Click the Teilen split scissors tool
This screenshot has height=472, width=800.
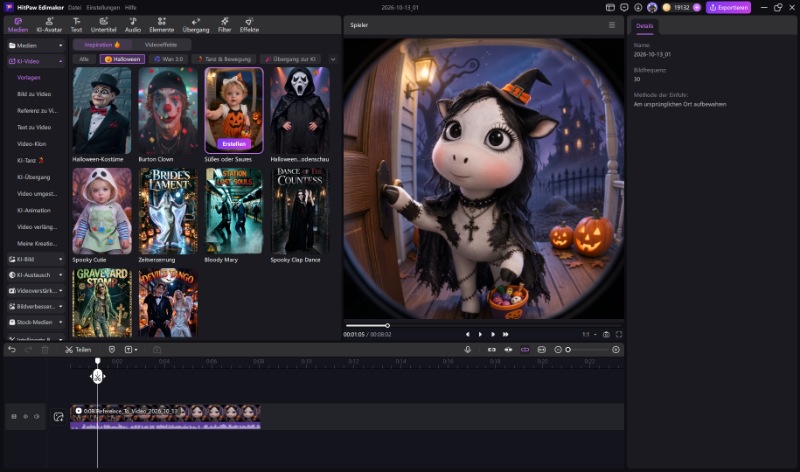tap(78, 350)
